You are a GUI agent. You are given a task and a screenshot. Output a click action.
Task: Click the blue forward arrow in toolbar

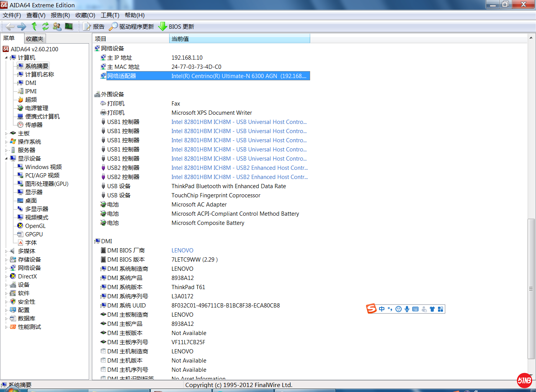click(22, 26)
